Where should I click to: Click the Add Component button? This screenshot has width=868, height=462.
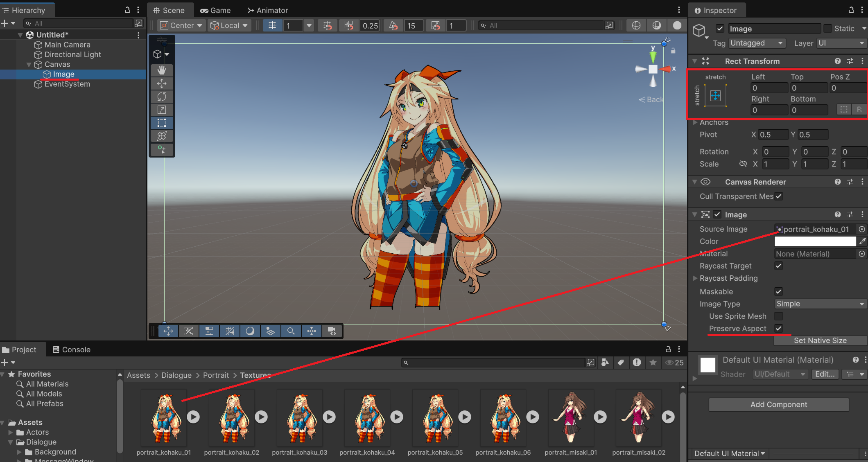coord(779,404)
